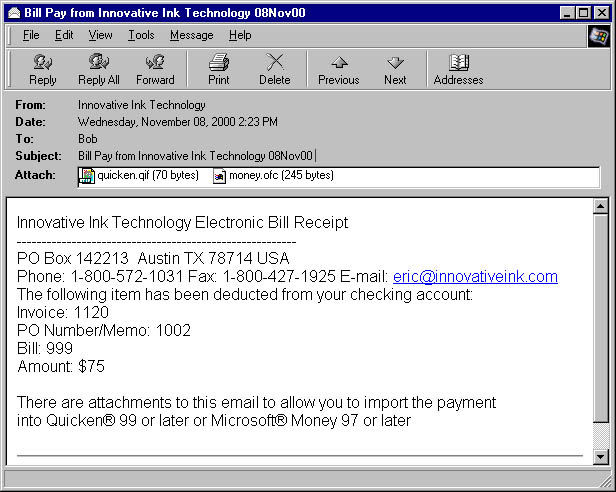Click the date Wednesday, November 08, 2000
The image size is (616, 492).
pos(178,122)
